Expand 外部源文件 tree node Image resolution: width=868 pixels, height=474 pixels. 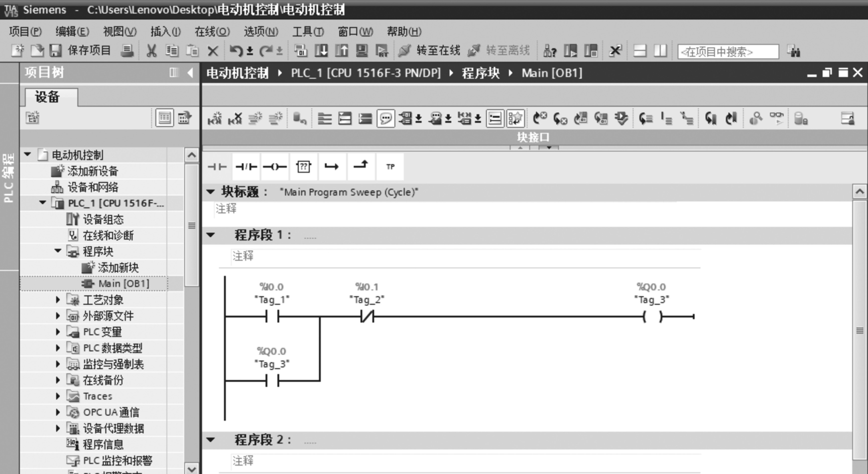tap(58, 315)
